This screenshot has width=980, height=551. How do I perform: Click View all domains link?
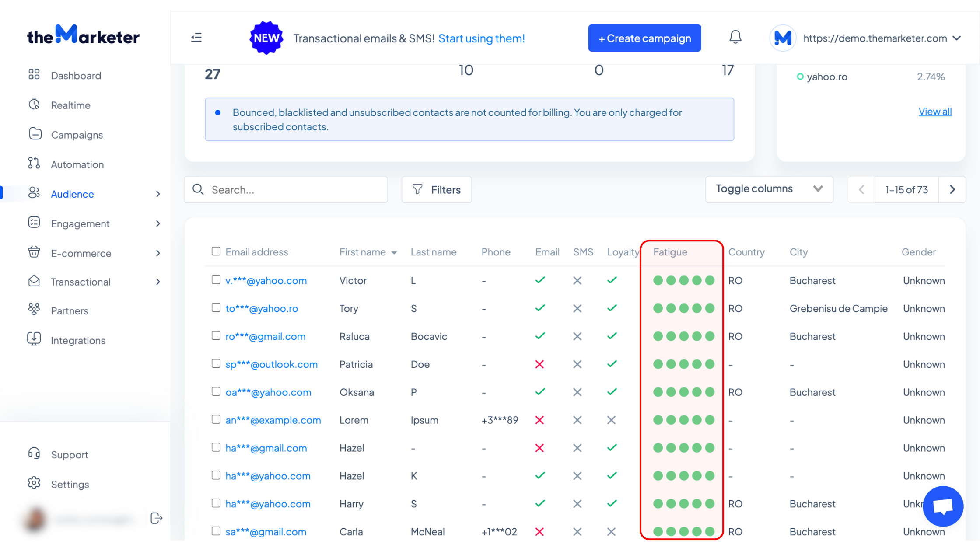tap(935, 111)
